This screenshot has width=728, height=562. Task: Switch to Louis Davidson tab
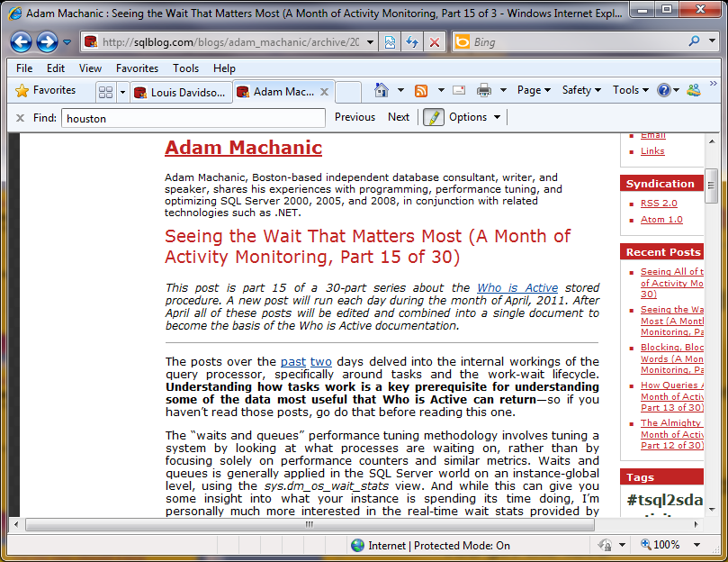[x=182, y=92]
